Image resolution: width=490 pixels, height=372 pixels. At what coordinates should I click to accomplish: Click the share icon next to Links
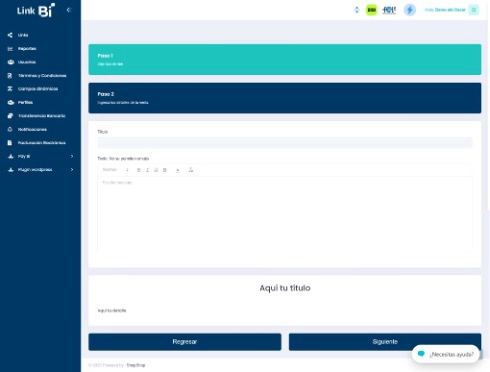coord(10,35)
